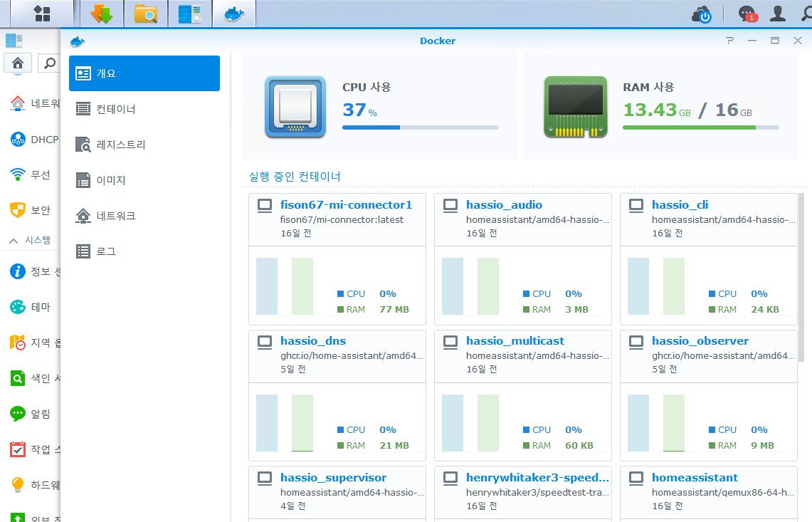
Task: Select 로그 tab in Docker sidebar
Action: (144, 251)
